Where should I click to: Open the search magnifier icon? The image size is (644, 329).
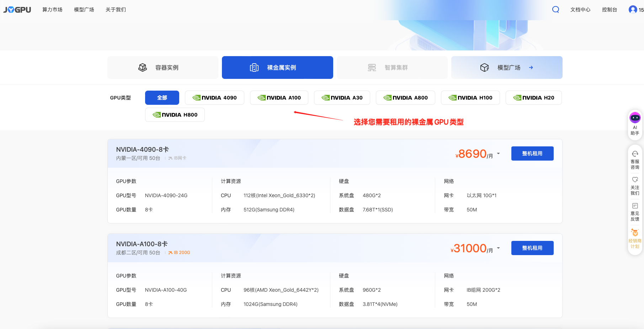555,10
